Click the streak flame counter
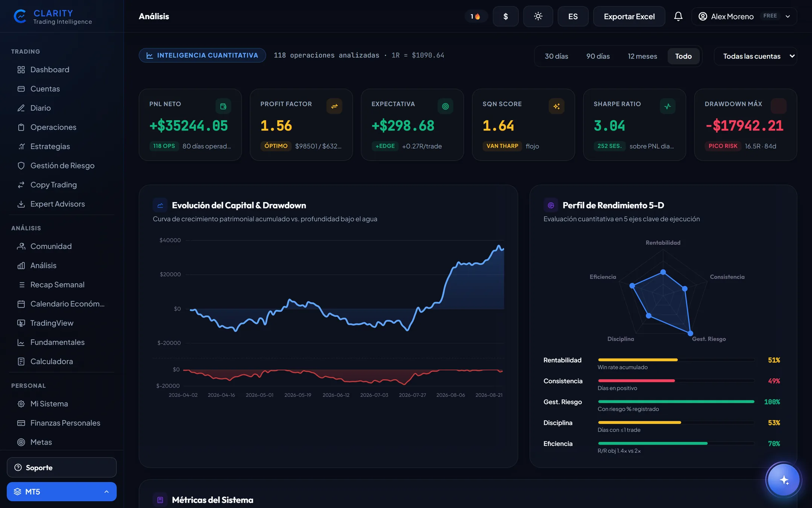The height and width of the screenshot is (508, 812). (x=476, y=16)
